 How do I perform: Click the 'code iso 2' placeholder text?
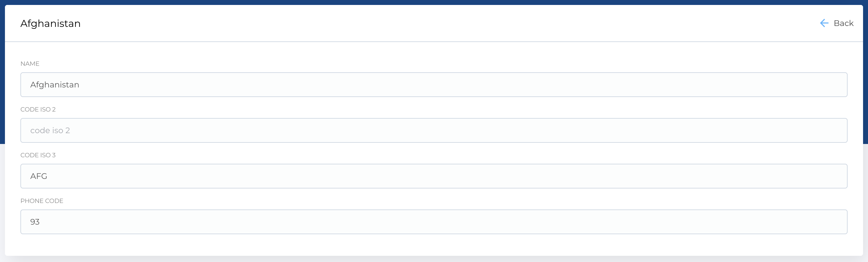click(x=50, y=131)
